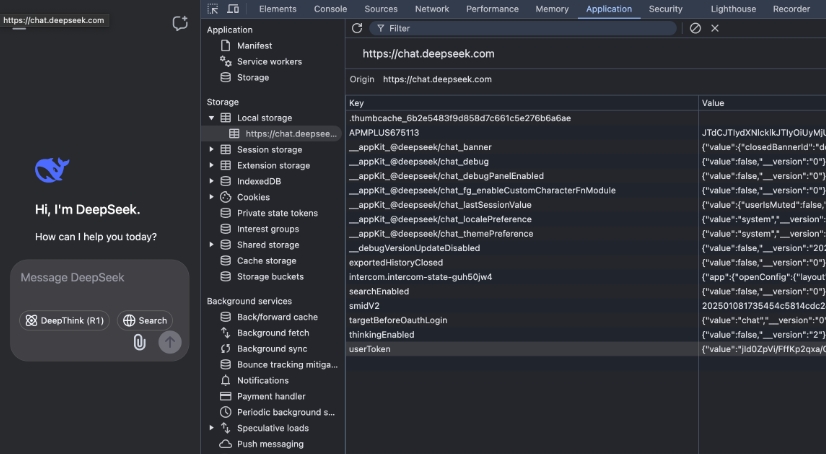Open the Manifest item under Application

254,46
